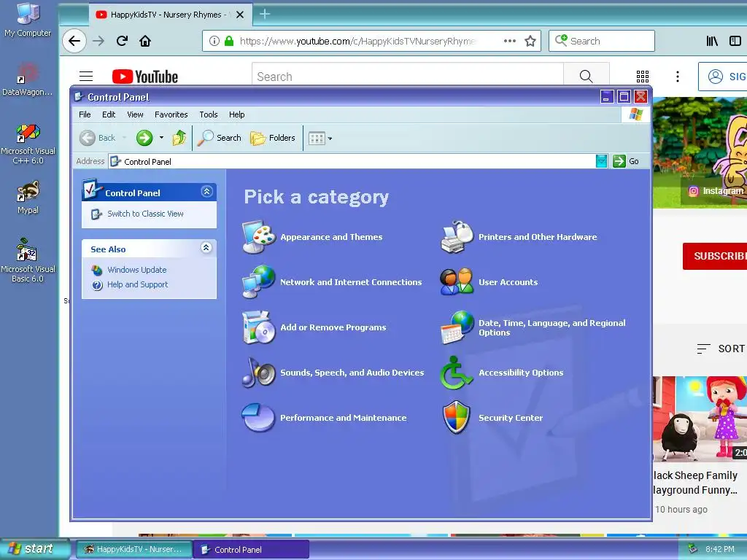
Task: Select Microsoft Visual C++ 6.0 desktop icon
Action: tap(28, 144)
